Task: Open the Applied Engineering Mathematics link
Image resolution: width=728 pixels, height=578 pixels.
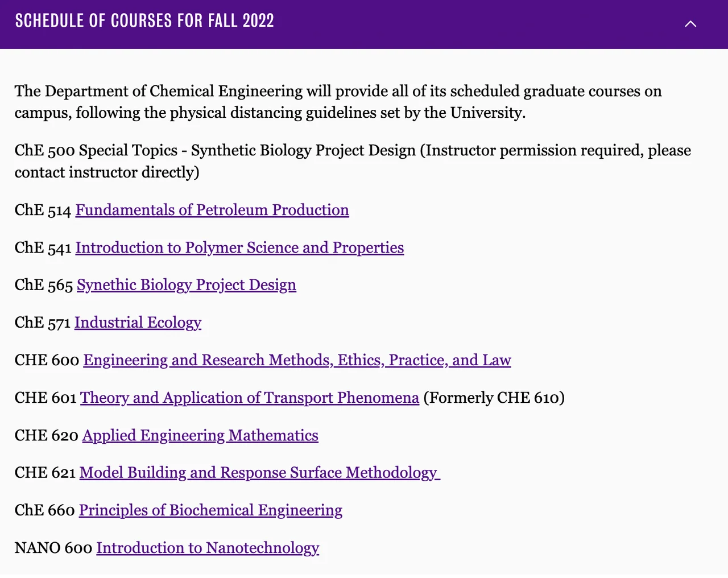Action: [x=200, y=435]
